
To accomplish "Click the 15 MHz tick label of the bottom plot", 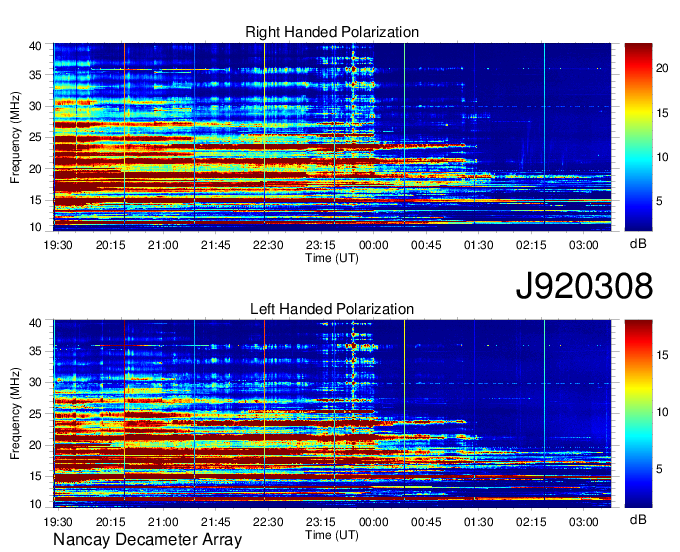I will click(35, 477).
